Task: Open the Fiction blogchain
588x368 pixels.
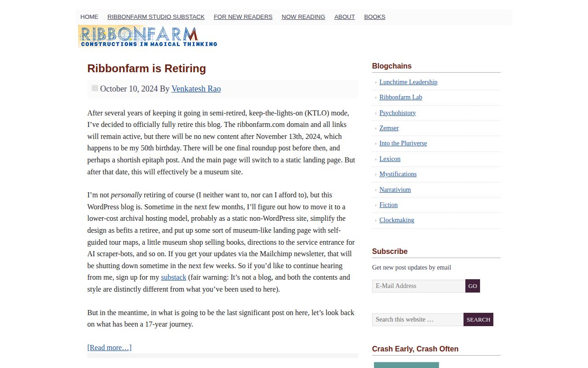Action: click(x=388, y=205)
